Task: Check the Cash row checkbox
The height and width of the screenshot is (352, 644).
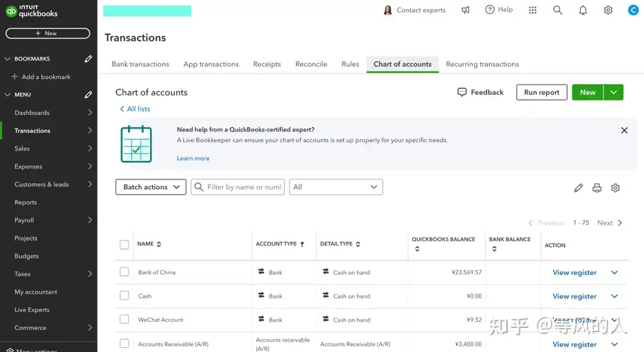Action: 125,296
